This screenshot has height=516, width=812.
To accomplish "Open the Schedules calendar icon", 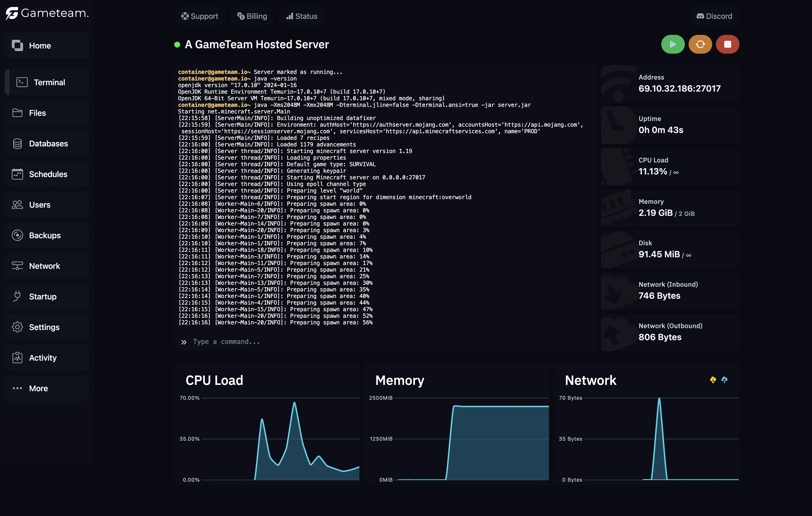I will click(17, 174).
